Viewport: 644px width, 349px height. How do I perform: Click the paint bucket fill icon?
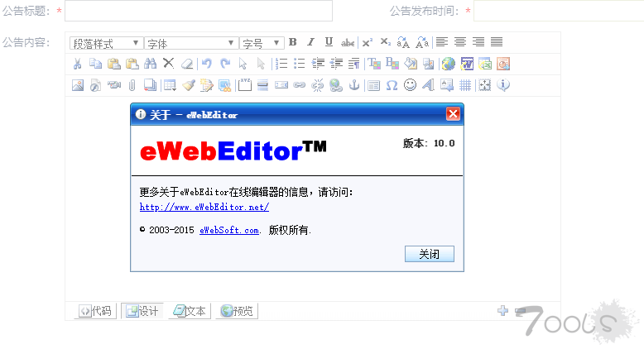[411, 64]
